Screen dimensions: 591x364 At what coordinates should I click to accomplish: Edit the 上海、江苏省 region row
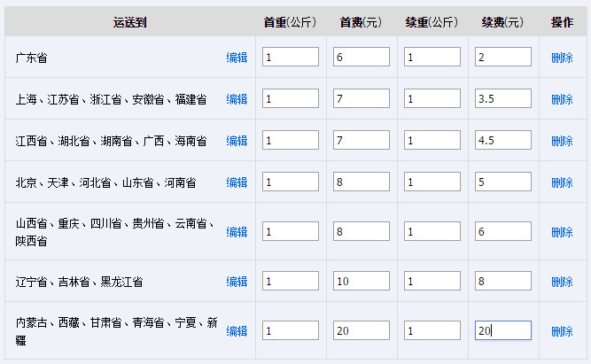coord(237,99)
